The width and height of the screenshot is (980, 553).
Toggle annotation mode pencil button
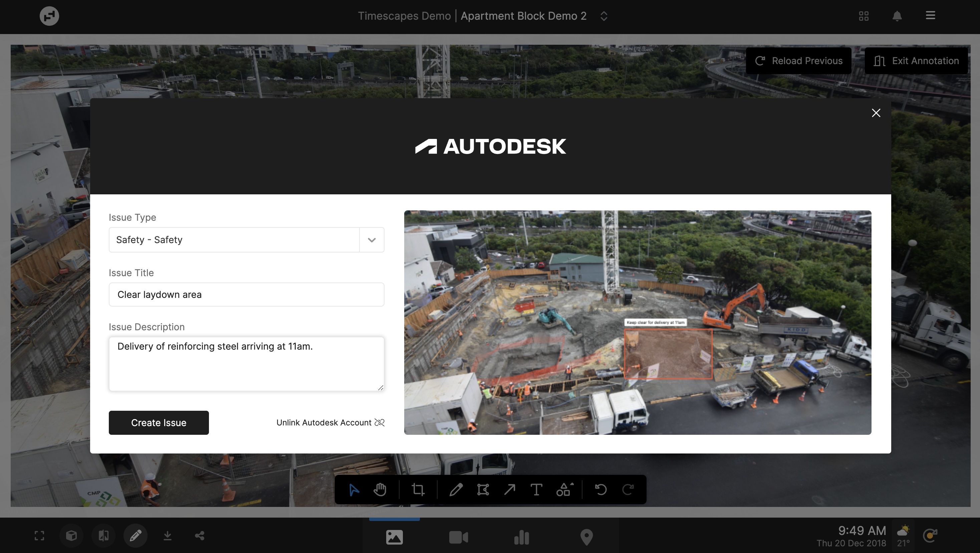pos(136,536)
